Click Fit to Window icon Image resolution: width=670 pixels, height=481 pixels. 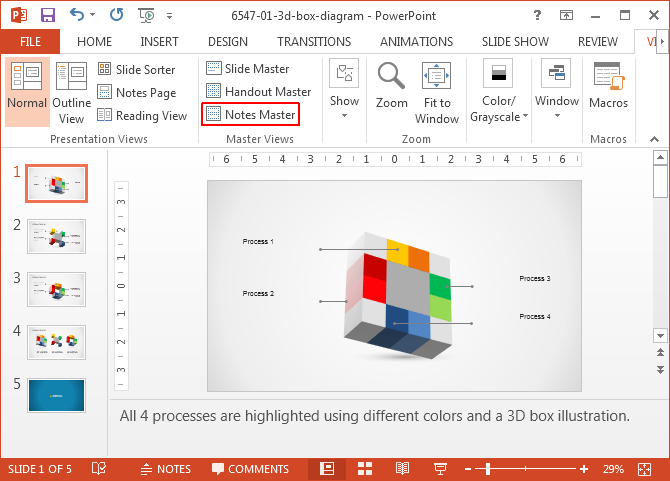point(437,92)
